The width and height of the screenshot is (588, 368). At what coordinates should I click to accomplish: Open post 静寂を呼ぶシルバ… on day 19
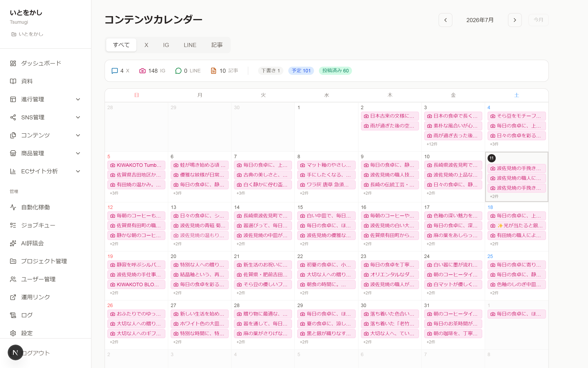pos(136,265)
